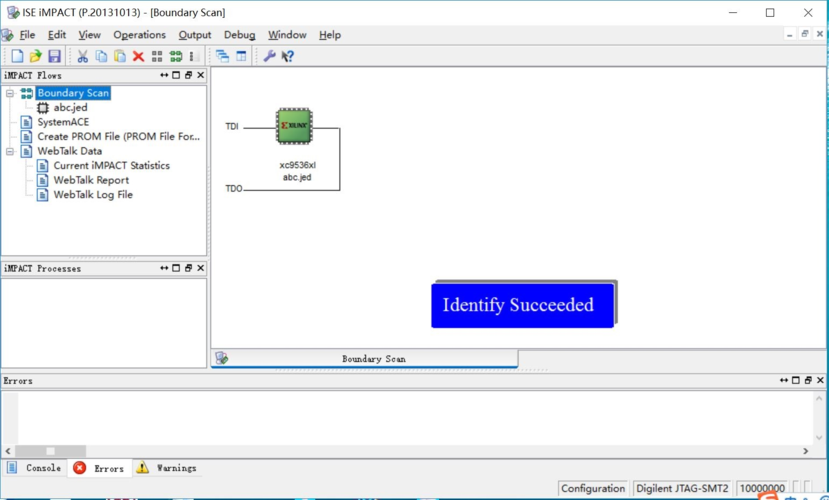This screenshot has width=829, height=500.
Task: Click the 10000000 frequency status field
Action: 762,488
